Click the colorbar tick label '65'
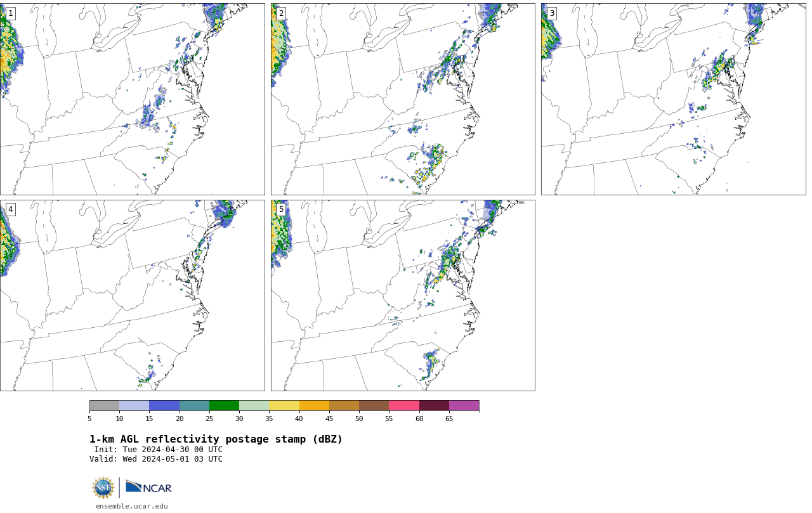The height and width of the screenshot is (513, 812). (449, 419)
